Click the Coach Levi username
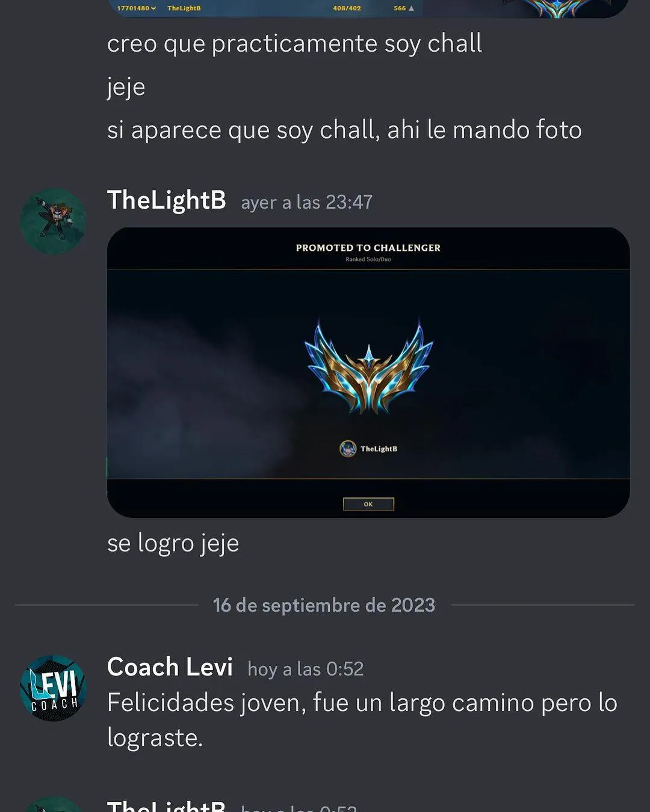This screenshot has width=650, height=812. point(170,667)
